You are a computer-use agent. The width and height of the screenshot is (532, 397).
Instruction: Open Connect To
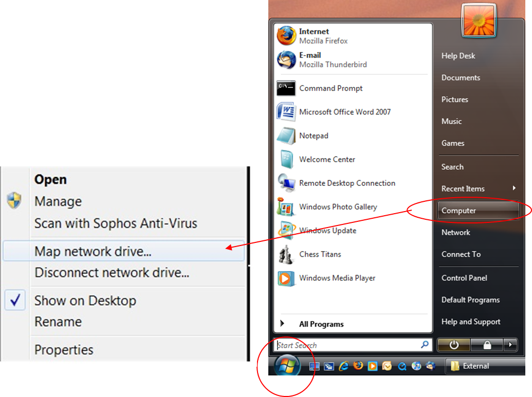pyautogui.click(x=461, y=254)
